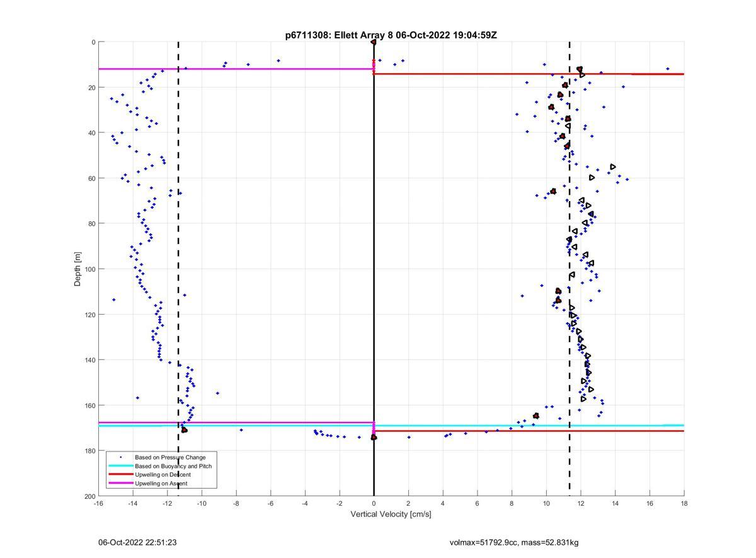Click x-axis tick label '16'

coord(650,504)
